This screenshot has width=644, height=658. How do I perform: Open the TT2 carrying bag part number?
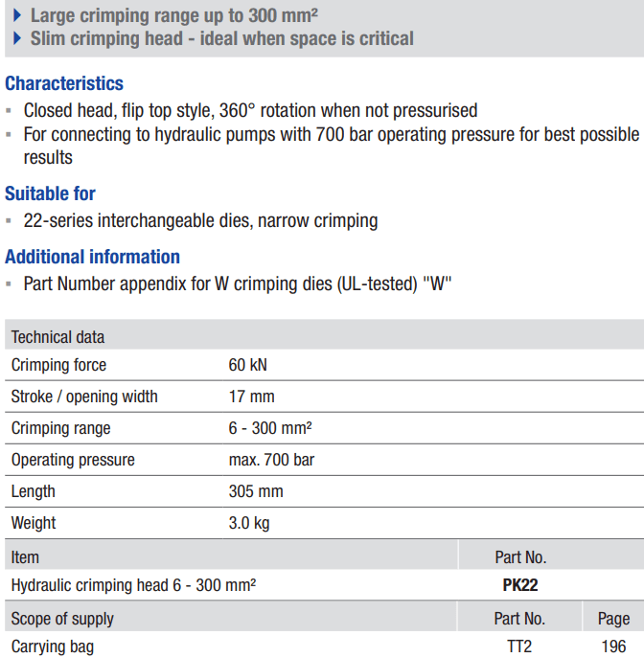pos(520,647)
